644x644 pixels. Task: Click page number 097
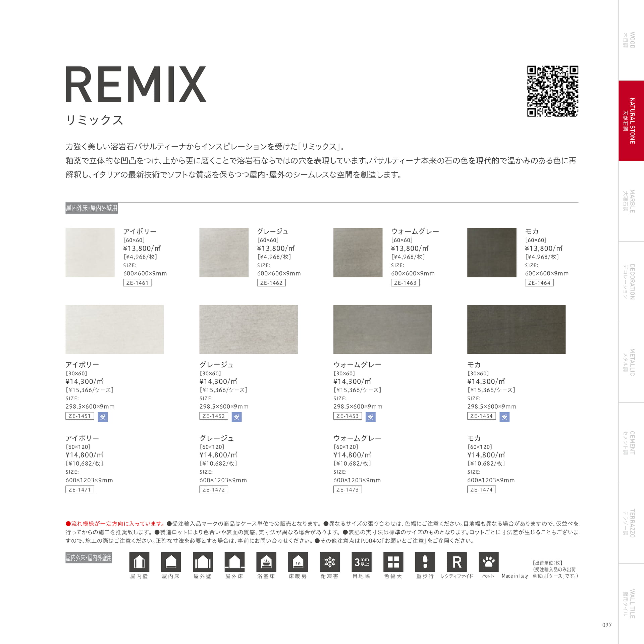click(x=607, y=625)
